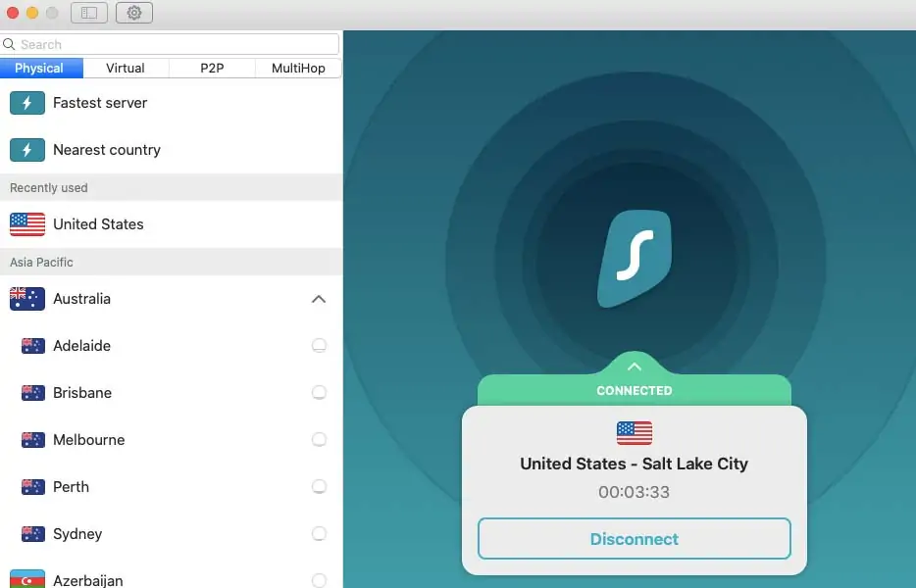Image resolution: width=916 pixels, height=588 pixels.
Task: Click the Nearest country lightning icon
Action: point(27,150)
